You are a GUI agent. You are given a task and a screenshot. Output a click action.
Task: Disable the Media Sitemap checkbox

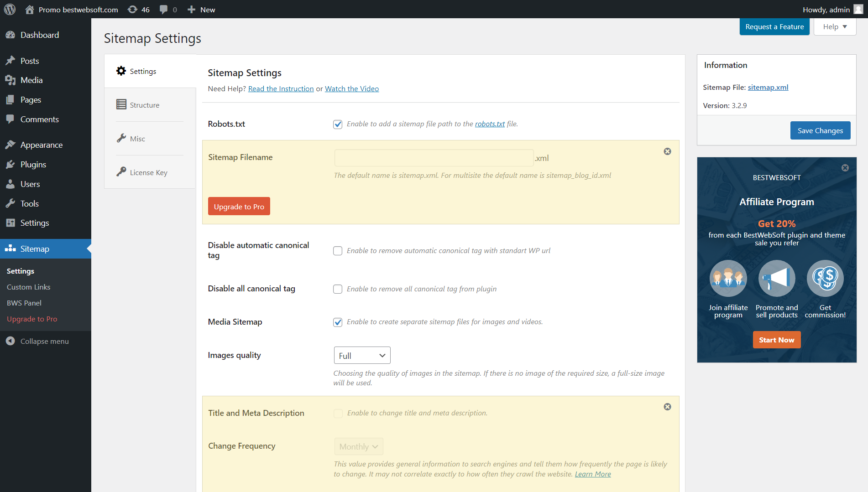(x=338, y=322)
